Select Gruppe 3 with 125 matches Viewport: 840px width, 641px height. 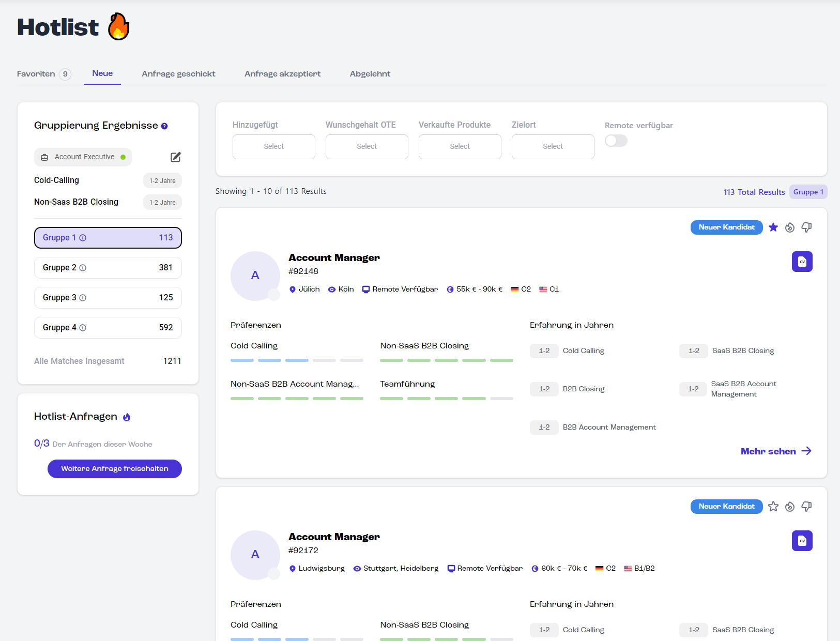pyautogui.click(x=108, y=298)
